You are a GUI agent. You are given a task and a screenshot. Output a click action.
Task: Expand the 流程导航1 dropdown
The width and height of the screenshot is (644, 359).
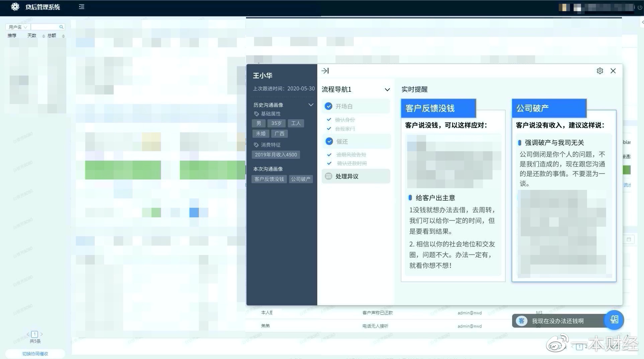[387, 89]
